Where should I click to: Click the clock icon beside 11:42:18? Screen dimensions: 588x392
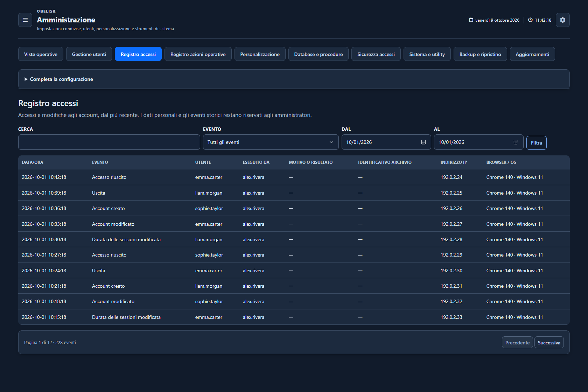tap(530, 20)
